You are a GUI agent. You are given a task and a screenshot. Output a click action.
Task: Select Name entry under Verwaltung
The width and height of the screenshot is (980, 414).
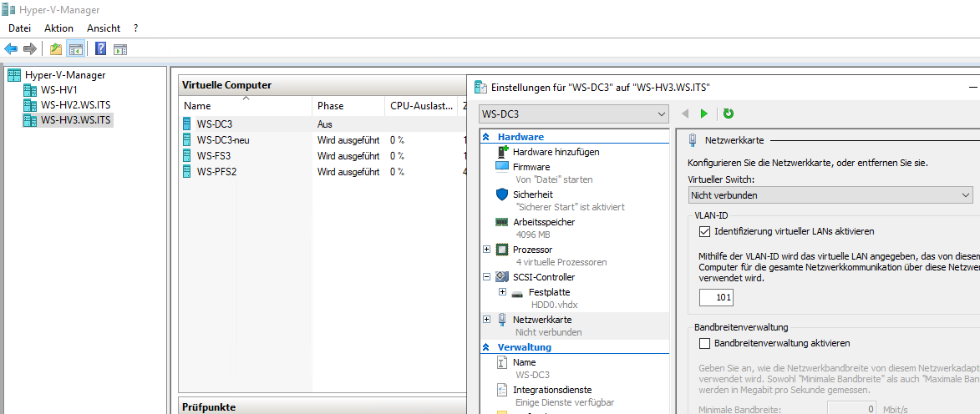[x=525, y=362]
